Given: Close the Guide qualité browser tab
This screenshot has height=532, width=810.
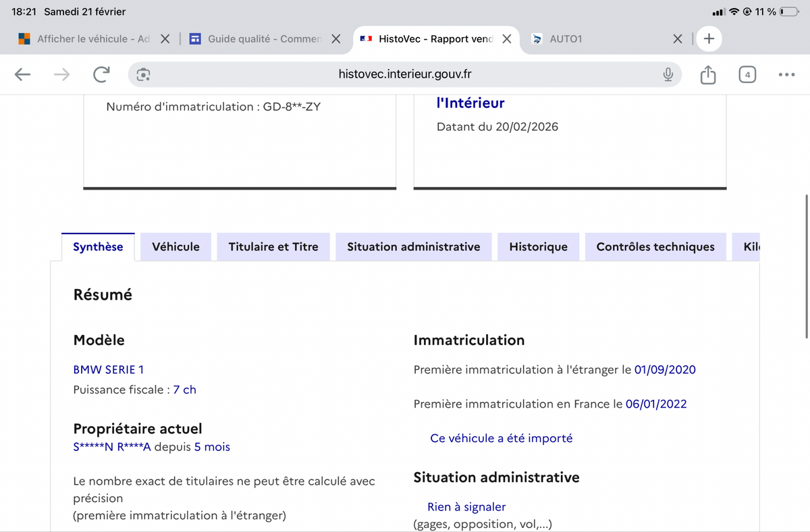Looking at the screenshot, I should pos(335,39).
